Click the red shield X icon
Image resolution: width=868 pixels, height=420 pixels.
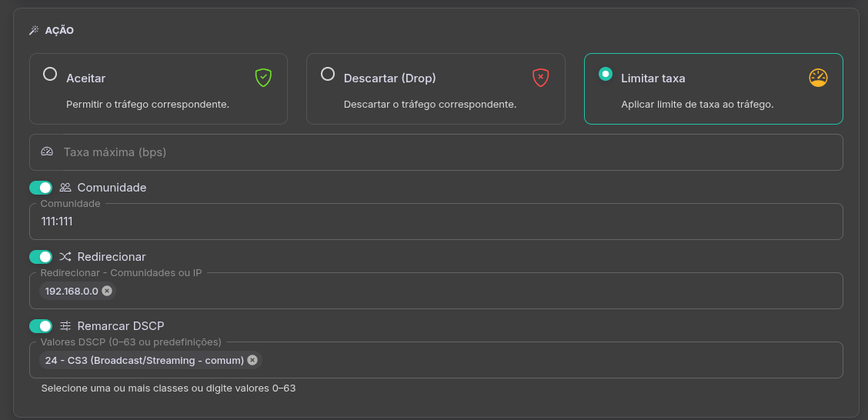click(x=541, y=78)
